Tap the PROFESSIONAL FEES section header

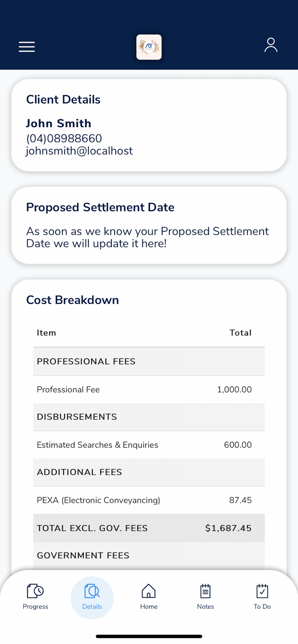point(149,361)
